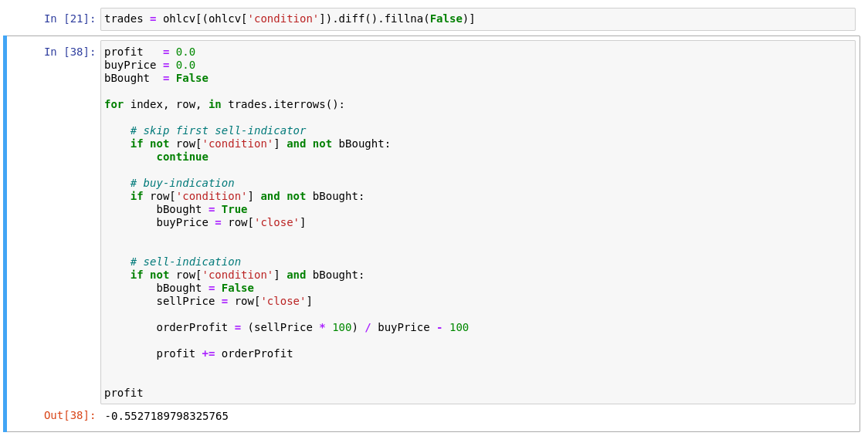Click the buy-indication comment line

[x=183, y=183]
